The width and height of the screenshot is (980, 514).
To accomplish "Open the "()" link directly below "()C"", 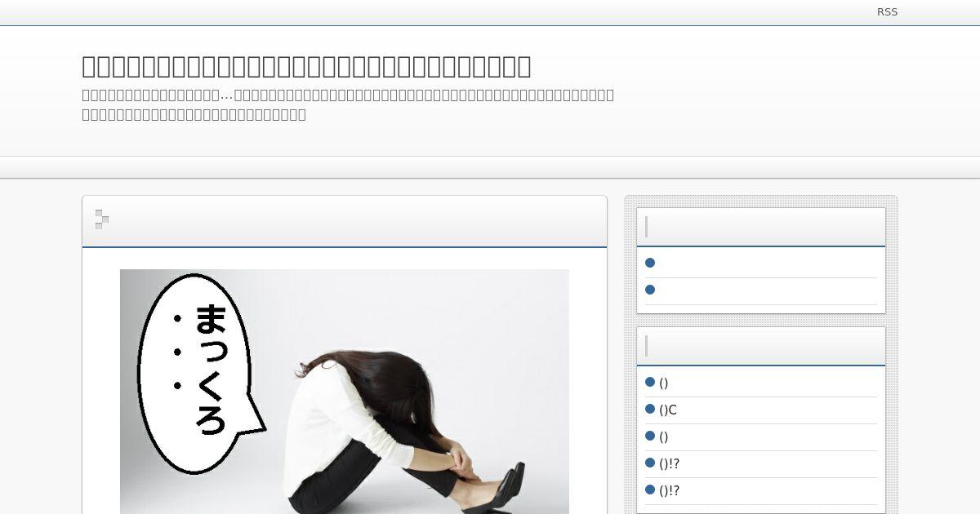I will tap(664, 437).
